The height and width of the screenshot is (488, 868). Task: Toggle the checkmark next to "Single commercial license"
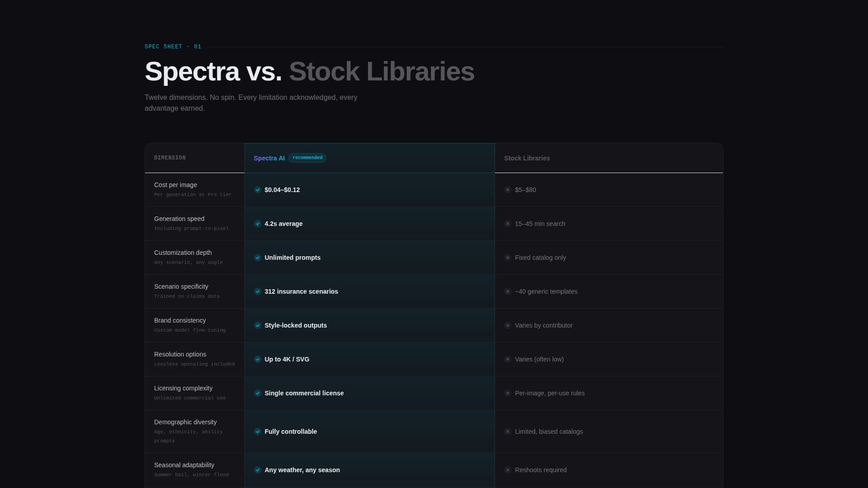(258, 393)
